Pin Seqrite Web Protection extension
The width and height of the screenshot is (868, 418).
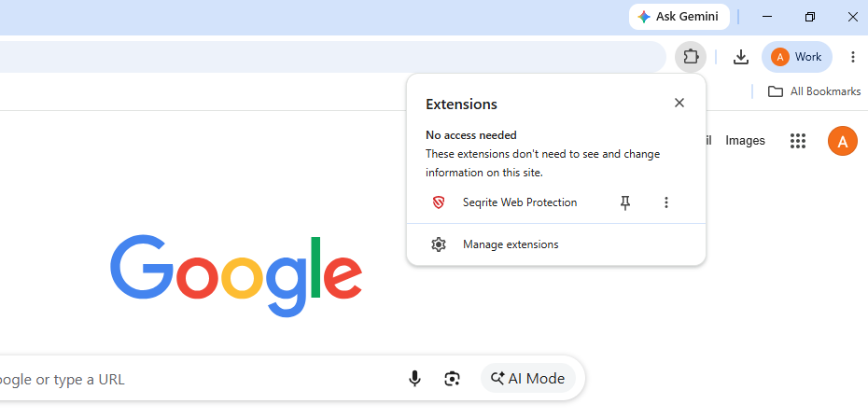click(x=625, y=202)
